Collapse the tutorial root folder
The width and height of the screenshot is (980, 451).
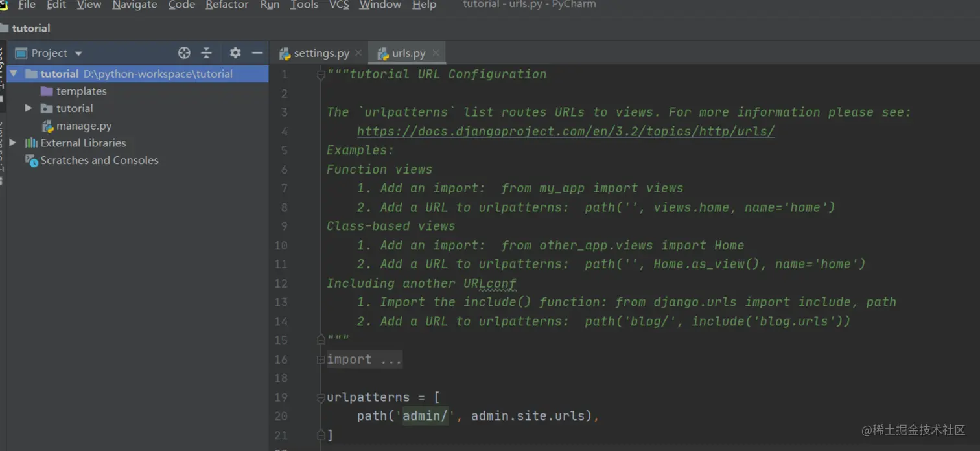14,74
